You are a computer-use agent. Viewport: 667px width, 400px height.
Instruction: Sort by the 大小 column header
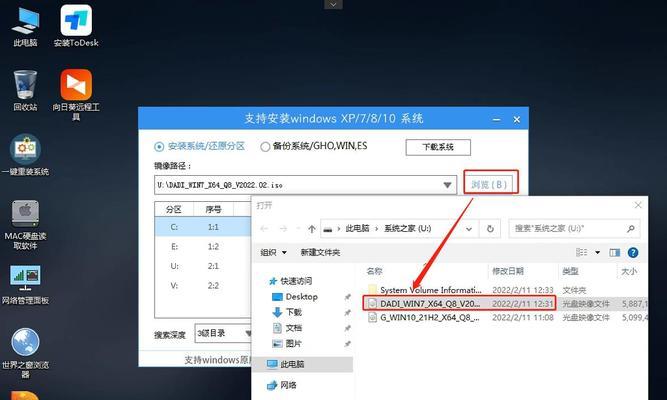629,271
